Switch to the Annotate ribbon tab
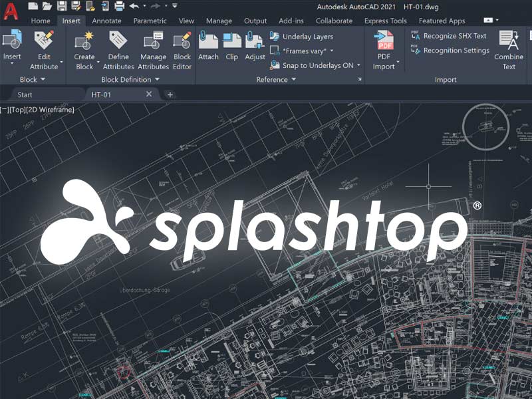 pyautogui.click(x=106, y=21)
